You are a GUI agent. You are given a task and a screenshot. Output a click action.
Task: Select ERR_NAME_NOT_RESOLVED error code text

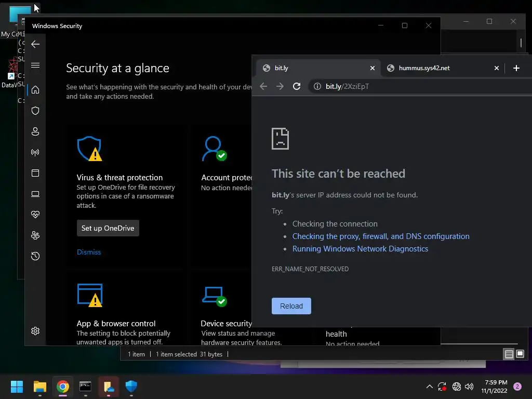coord(310,269)
